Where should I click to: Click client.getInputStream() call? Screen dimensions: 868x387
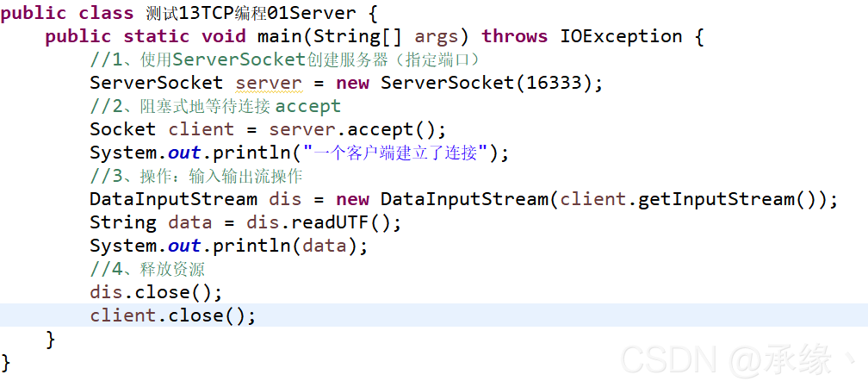point(687,200)
